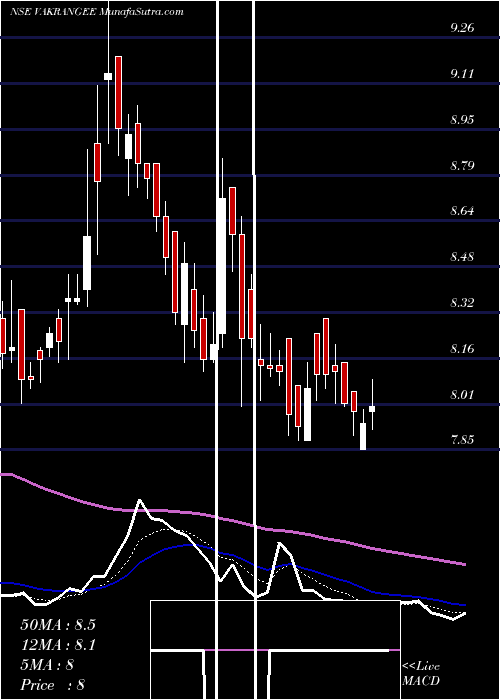Click the 8.01 price axis label
Screen dimensions: 500x700
tap(462, 395)
